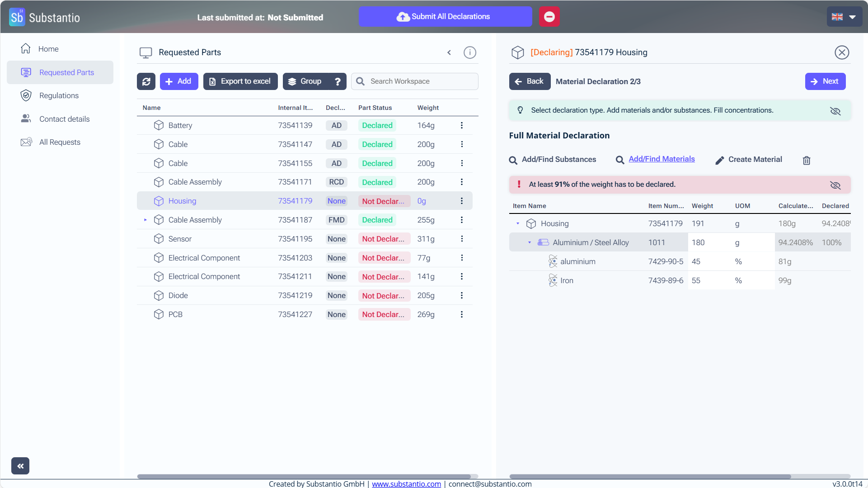Image resolution: width=868 pixels, height=488 pixels.
Task: Click the trash delete icon in declaration panel
Action: click(806, 160)
